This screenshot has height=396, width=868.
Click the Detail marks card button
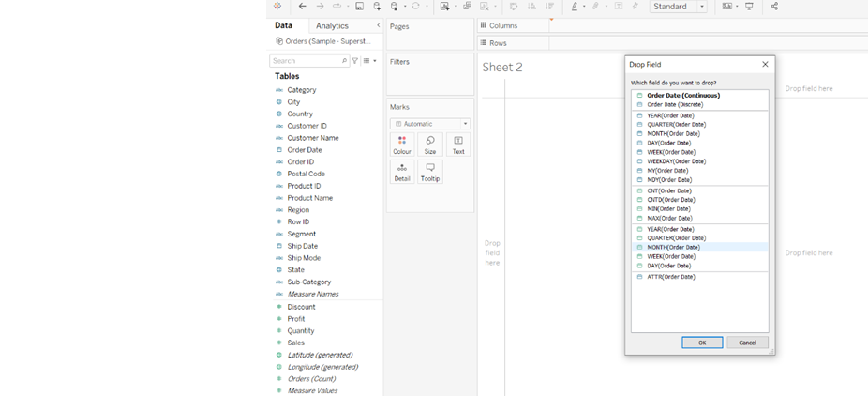(402, 172)
